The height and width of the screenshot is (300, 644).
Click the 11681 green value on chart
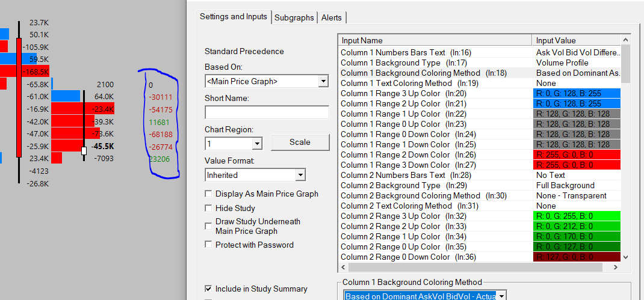coord(158,122)
